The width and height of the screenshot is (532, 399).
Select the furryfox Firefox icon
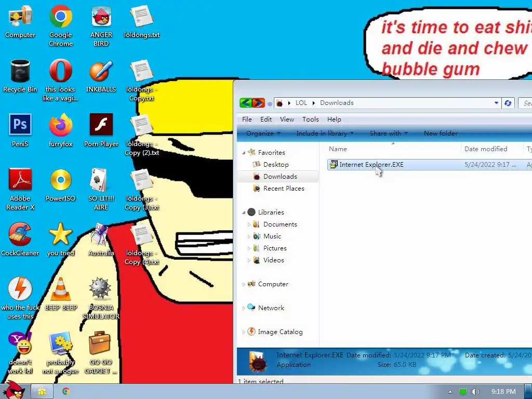(x=61, y=130)
